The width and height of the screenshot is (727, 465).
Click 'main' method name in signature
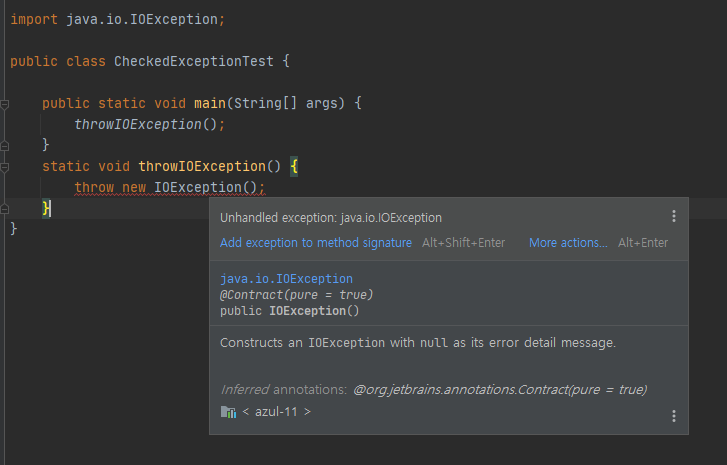click(210, 103)
